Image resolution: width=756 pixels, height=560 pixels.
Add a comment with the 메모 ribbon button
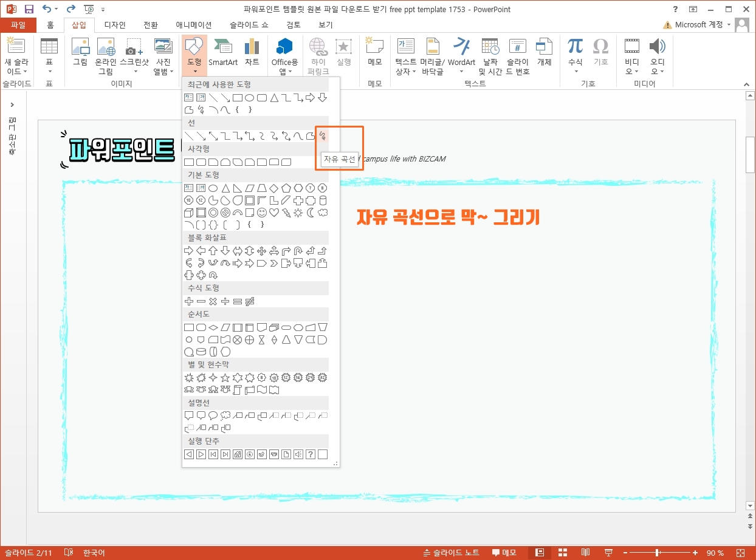tap(375, 52)
